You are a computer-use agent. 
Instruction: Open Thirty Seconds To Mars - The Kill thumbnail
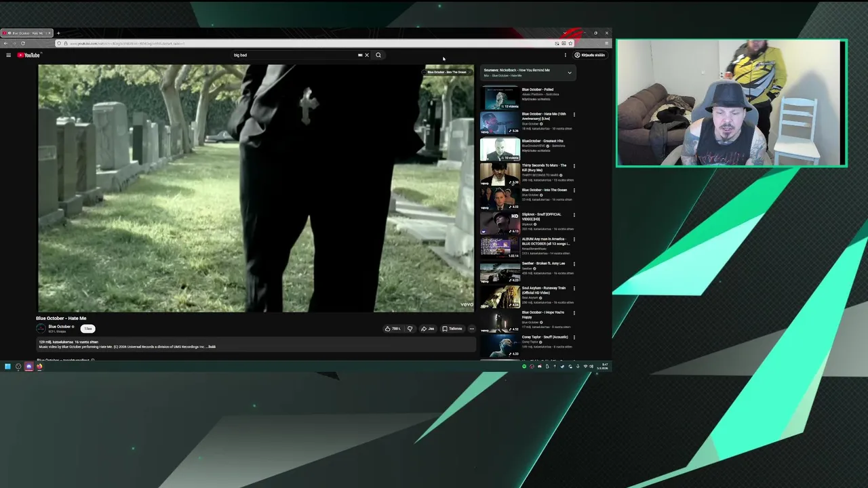tap(500, 174)
